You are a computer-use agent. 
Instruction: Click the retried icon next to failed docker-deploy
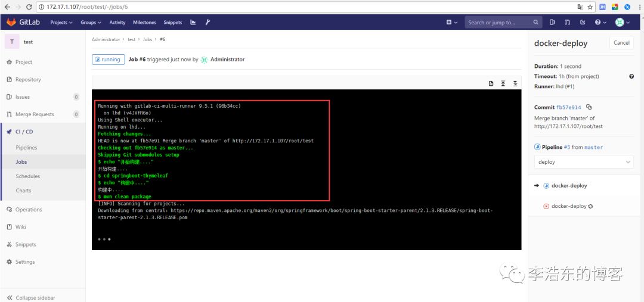(590, 206)
